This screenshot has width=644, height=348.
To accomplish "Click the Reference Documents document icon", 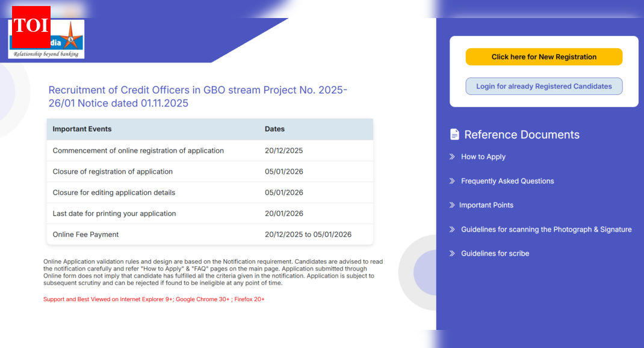I will point(454,134).
